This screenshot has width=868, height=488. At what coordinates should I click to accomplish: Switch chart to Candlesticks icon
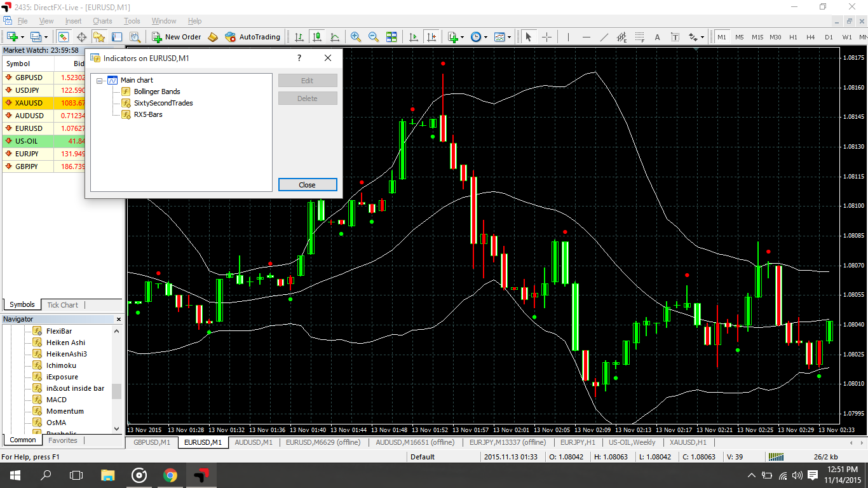[316, 37]
